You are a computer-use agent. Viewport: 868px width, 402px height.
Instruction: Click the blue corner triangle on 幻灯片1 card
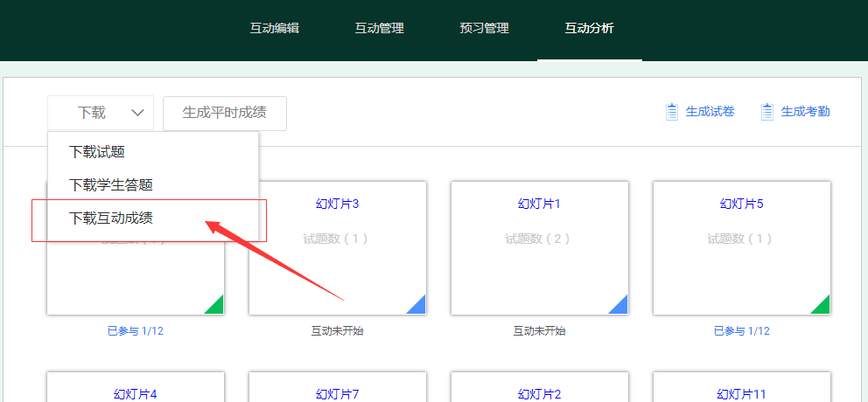tap(620, 306)
